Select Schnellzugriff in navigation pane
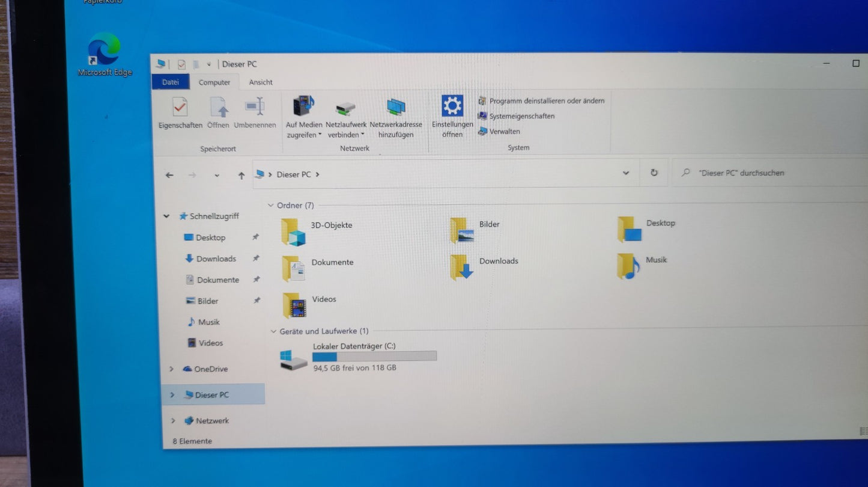This screenshot has width=868, height=487. 208,216
